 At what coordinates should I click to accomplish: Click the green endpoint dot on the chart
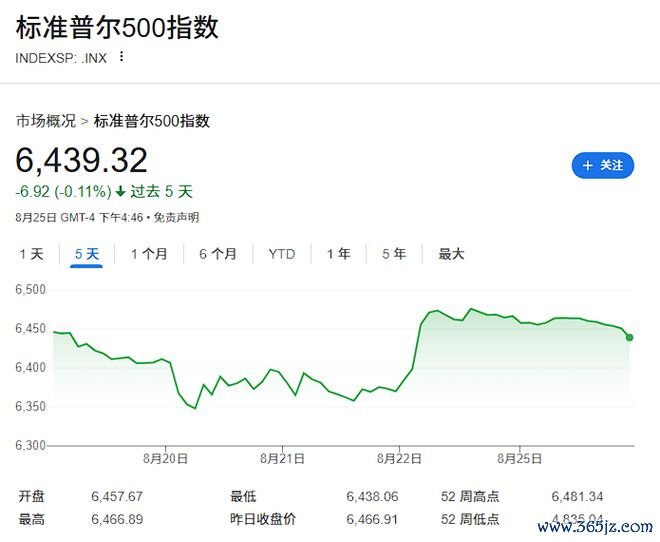coord(629,337)
